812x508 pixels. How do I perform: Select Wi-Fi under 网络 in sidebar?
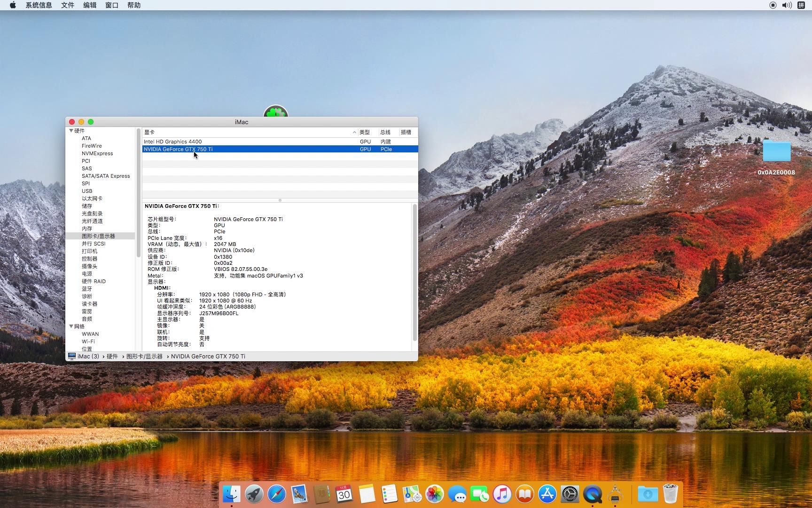[x=88, y=341]
